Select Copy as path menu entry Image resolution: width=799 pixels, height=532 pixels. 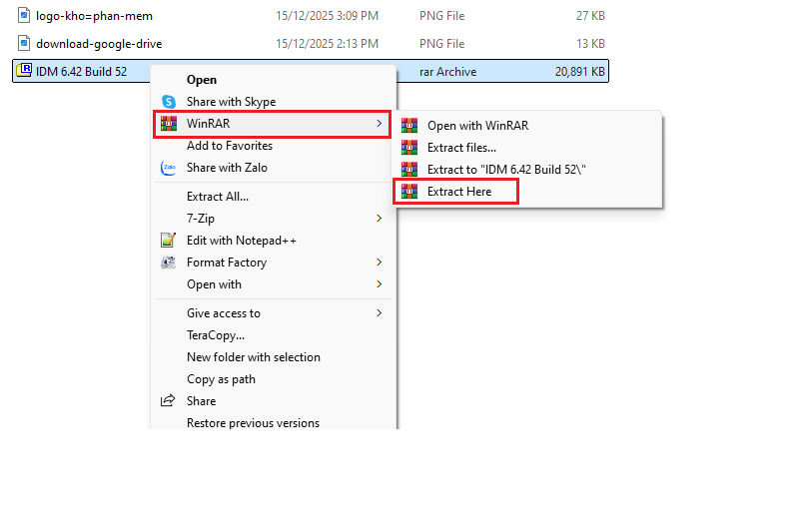coord(221,379)
